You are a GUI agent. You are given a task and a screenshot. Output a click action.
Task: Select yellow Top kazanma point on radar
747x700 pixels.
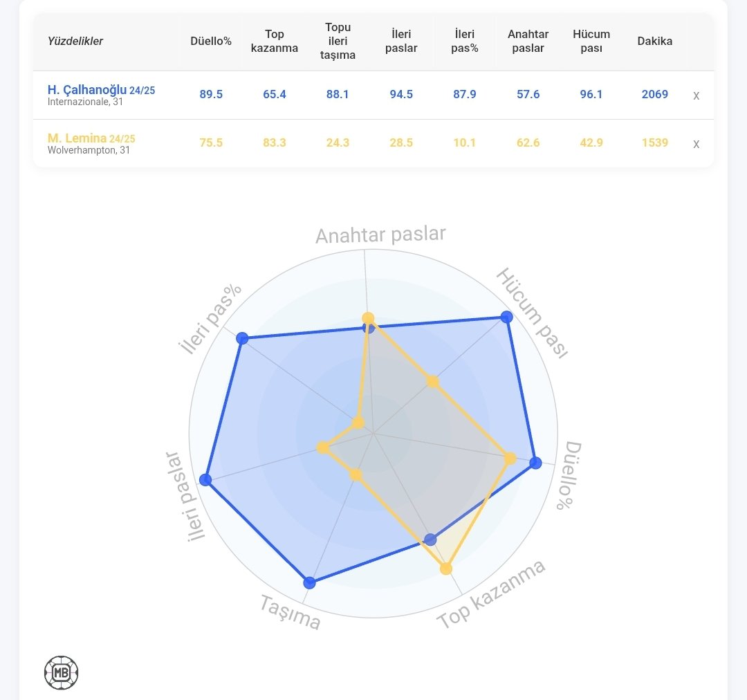pos(446,569)
